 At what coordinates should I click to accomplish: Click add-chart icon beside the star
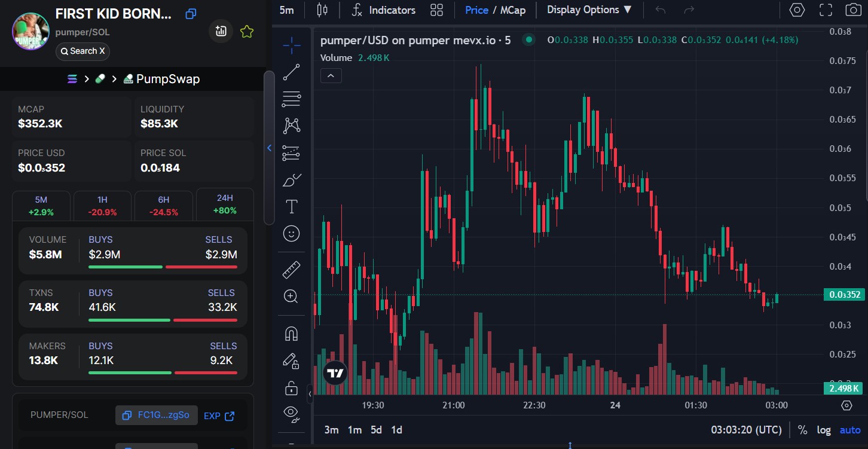pyautogui.click(x=221, y=32)
